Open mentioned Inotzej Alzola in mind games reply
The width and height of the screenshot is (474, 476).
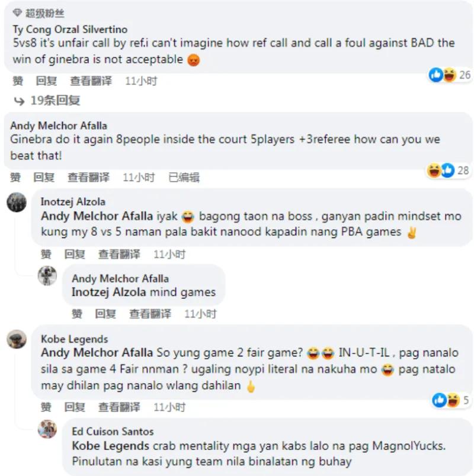click(109, 292)
